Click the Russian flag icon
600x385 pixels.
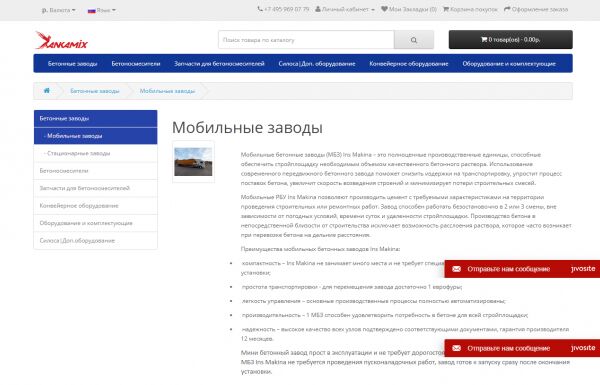click(x=91, y=11)
